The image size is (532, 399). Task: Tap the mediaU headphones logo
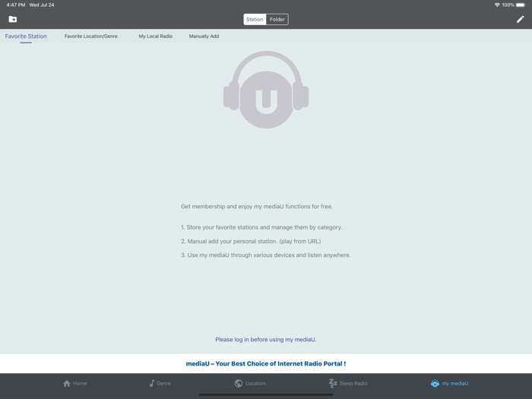tap(266, 90)
